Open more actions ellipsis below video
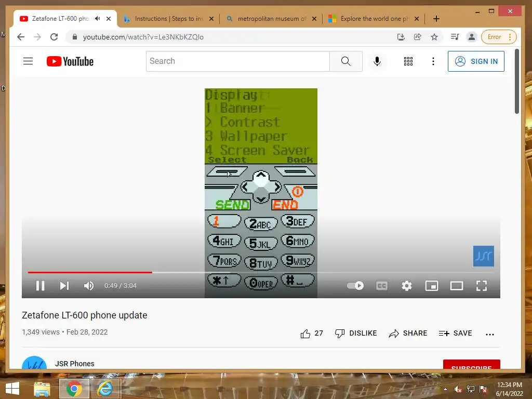This screenshot has width=532, height=399. (489, 334)
